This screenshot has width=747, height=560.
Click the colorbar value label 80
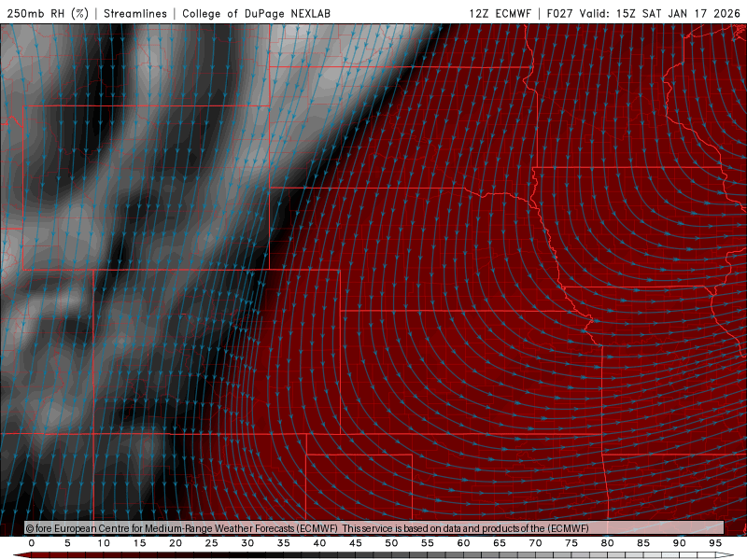click(608, 543)
